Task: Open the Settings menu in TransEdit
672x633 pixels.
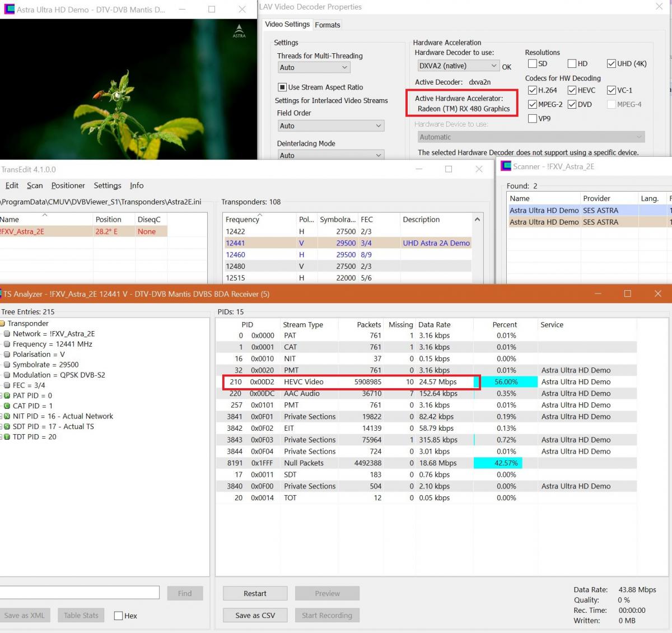Action: click(x=108, y=185)
